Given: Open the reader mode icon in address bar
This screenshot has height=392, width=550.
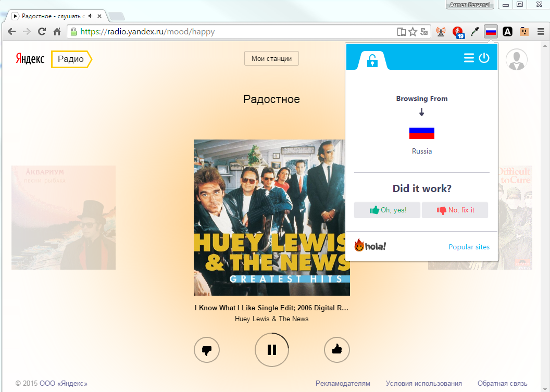Looking at the screenshot, I should click(401, 32).
